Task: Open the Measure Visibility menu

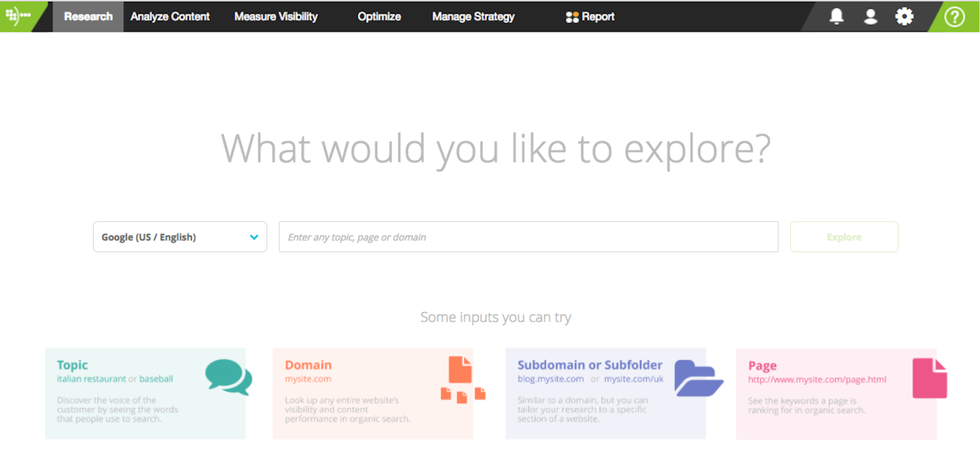Action: click(276, 16)
